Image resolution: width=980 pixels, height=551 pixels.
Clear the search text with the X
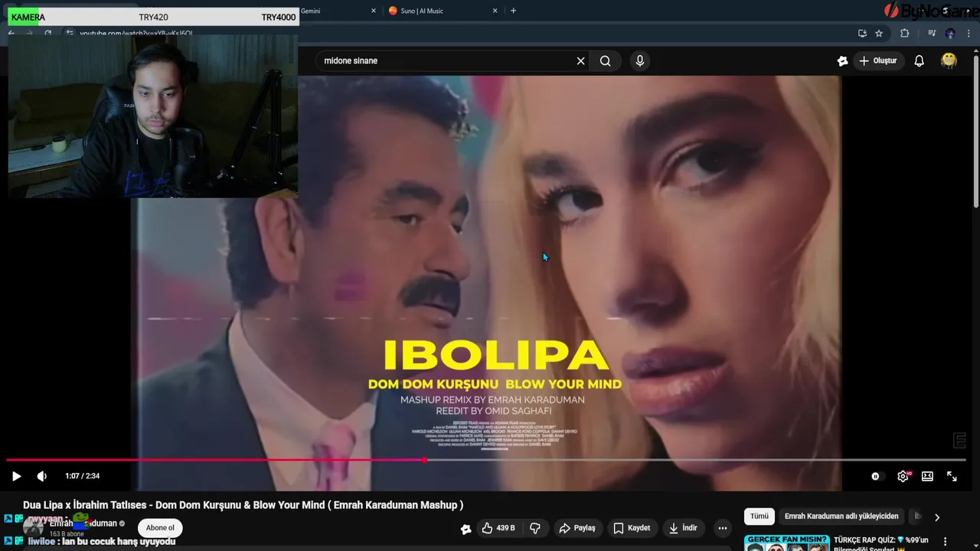pos(580,60)
